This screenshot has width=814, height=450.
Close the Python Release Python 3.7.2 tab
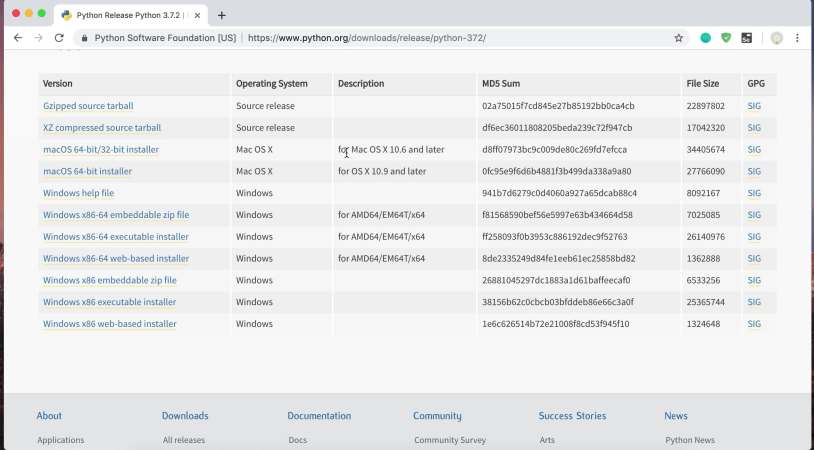pyautogui.click(x=197, y=16)
